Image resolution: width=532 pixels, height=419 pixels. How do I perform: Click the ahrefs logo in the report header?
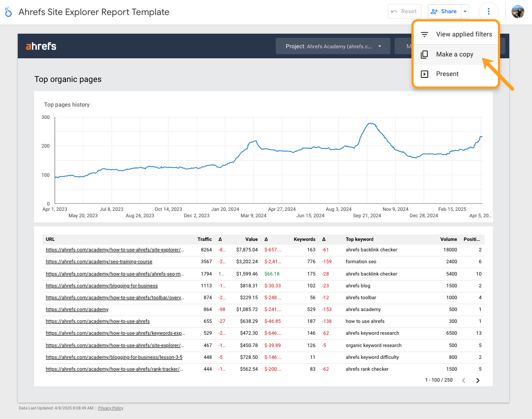click(41, 46)
